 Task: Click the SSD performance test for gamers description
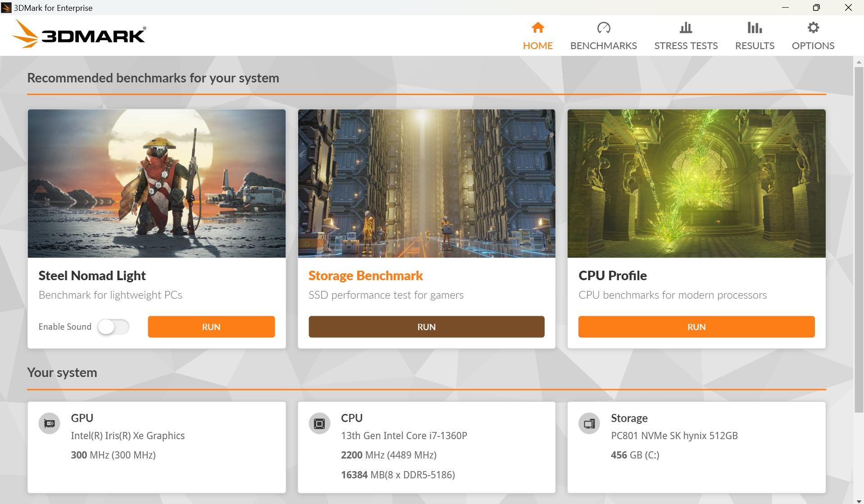coord(386,295)
